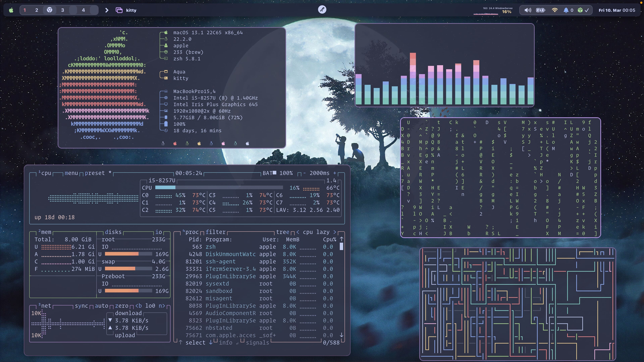This screenshot has width=644, height=362.
Task: Click the volume speaker status icon
Action: [x=527, y=10]
